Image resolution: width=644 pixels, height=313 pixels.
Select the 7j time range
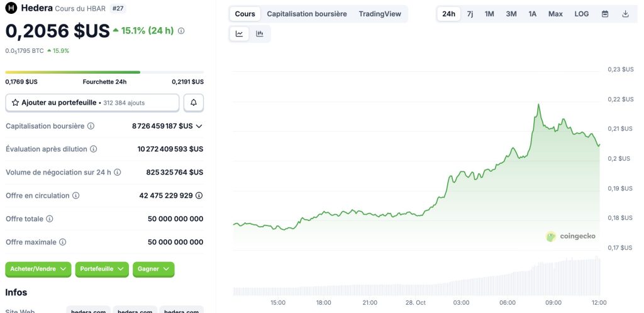470,14
